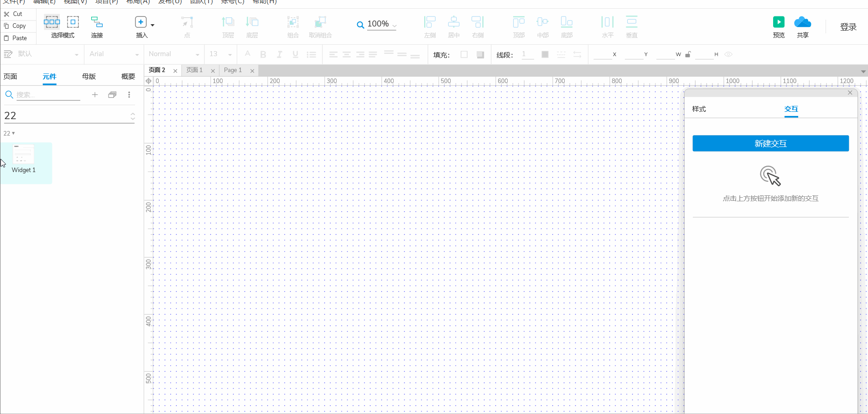Activate the 选择模式 intersect selection icon

click(52, 21)
